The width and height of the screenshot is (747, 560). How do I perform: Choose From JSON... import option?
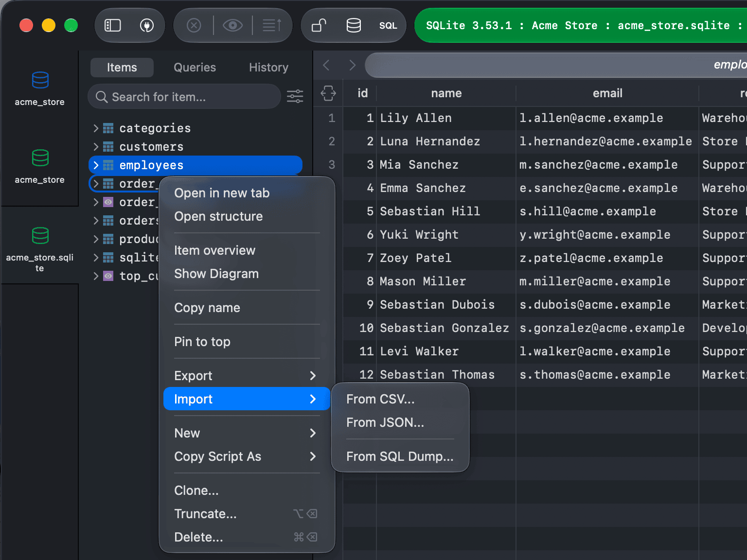pos(400,422)
